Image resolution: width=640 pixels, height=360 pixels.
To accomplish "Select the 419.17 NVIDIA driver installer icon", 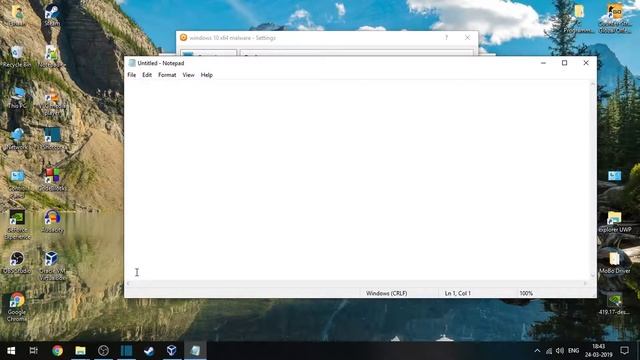I will click(615, 304).
